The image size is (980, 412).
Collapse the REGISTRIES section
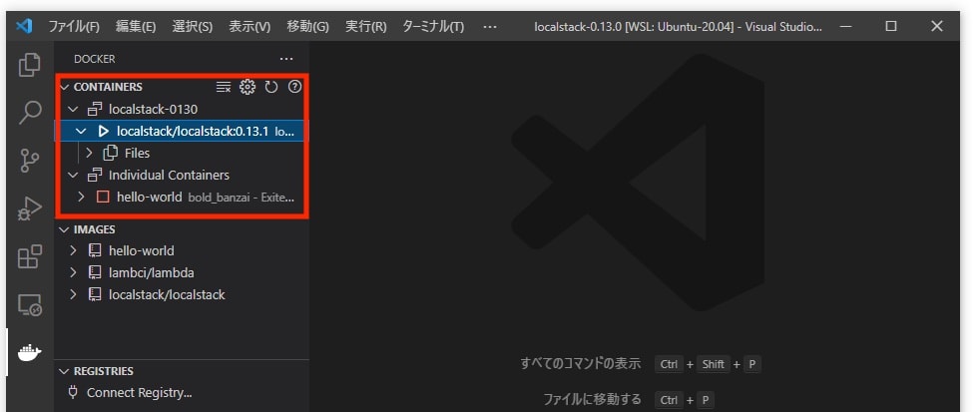[x=64, y=371]
